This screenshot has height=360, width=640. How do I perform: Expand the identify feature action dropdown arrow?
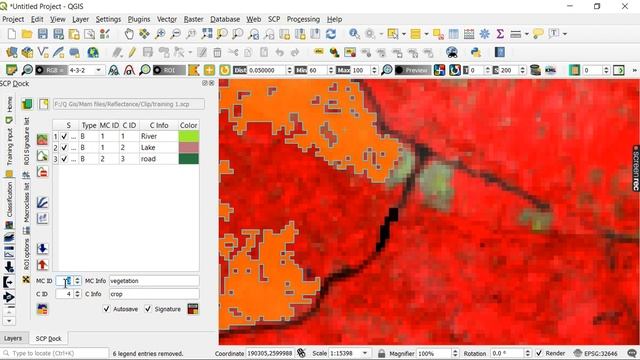pyautogui.click(x=381, y=34)
